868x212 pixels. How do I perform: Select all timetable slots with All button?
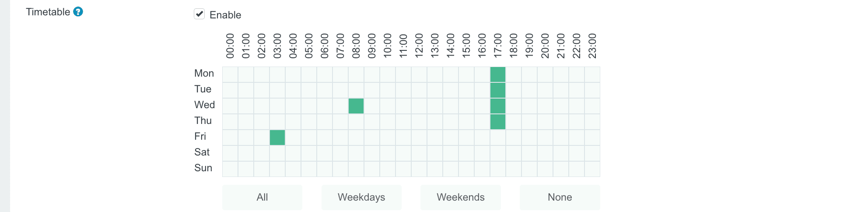262,197
